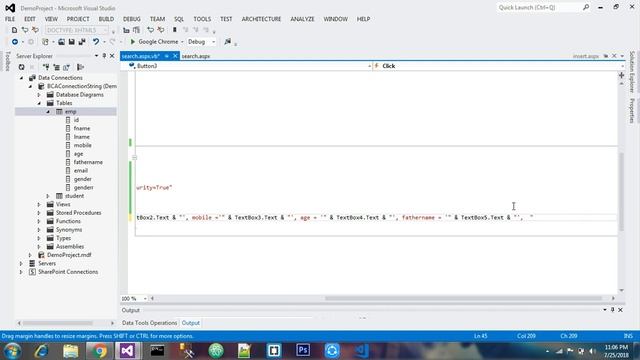
Task: Click the Save floppy disk icon
Action: point(71,42)
